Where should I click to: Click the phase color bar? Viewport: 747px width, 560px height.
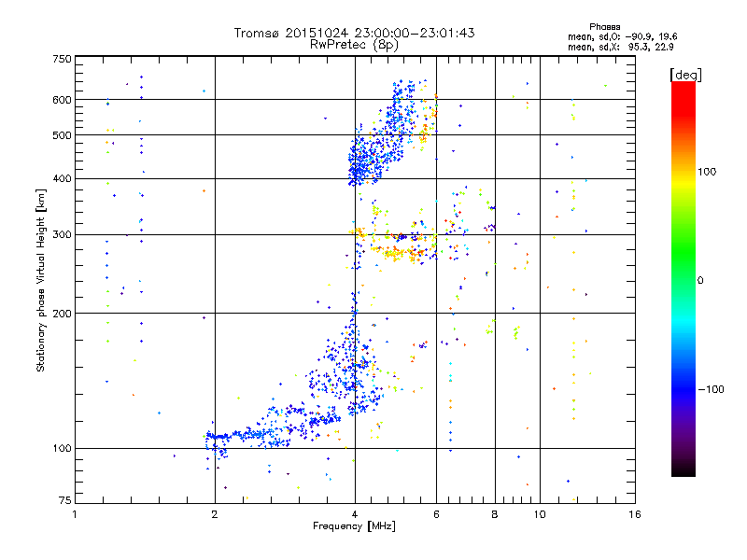[684, 278]
